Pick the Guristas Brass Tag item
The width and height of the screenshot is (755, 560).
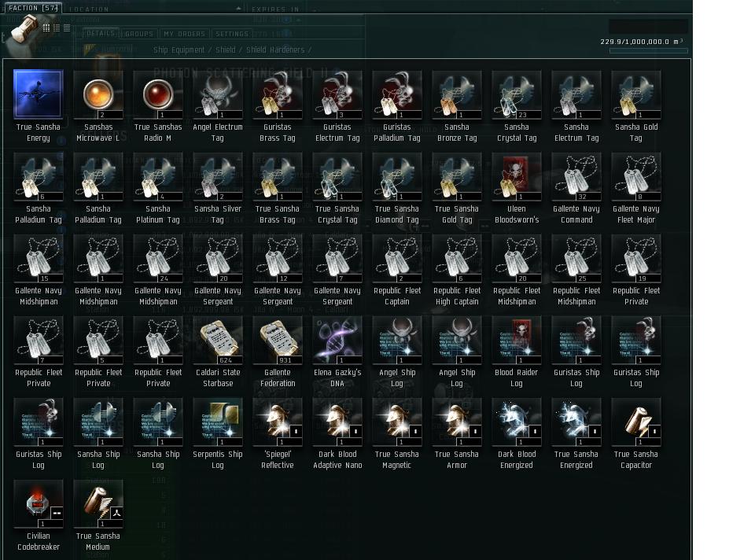point(278,94)
